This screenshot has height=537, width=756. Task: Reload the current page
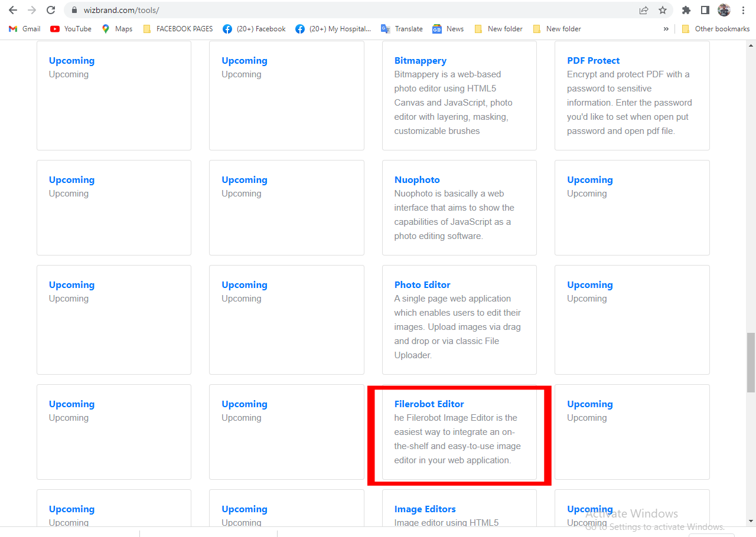click(x=50, y=10)
